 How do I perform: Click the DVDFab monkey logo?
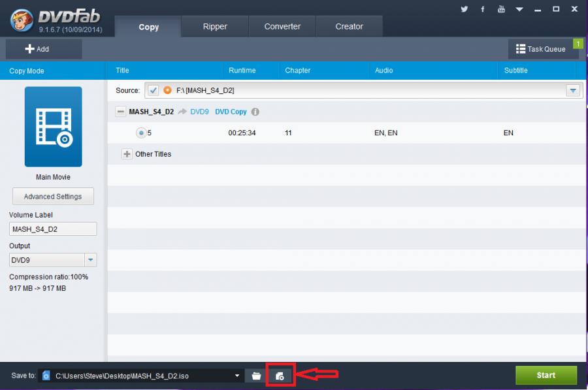coord(22,20)
